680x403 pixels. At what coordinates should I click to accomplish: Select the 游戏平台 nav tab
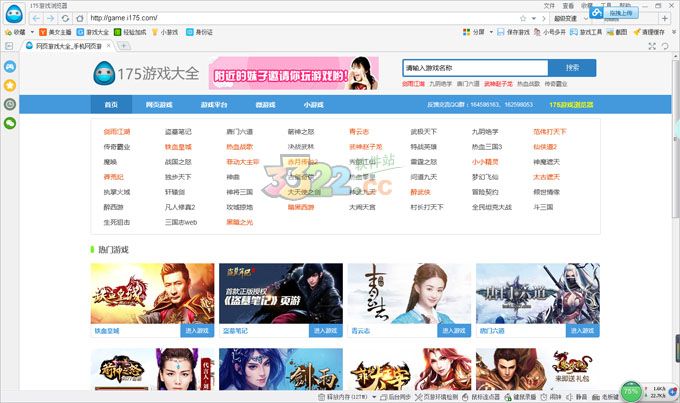click(214, 105)
